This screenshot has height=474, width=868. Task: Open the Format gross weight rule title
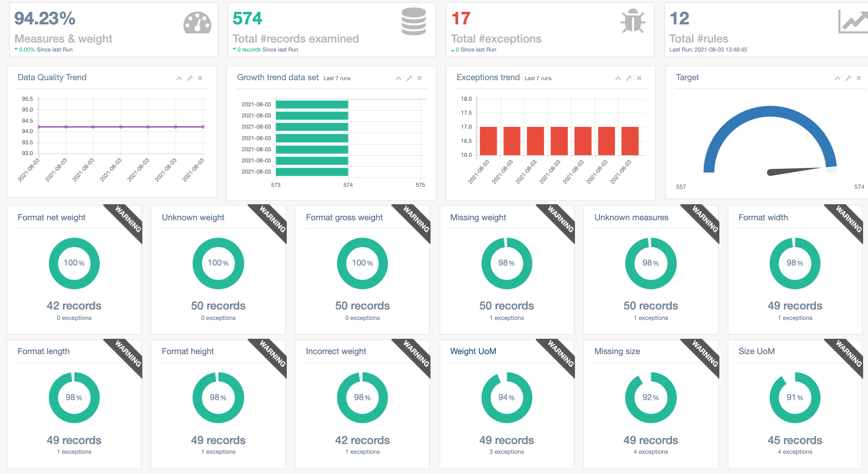point(344,217)
